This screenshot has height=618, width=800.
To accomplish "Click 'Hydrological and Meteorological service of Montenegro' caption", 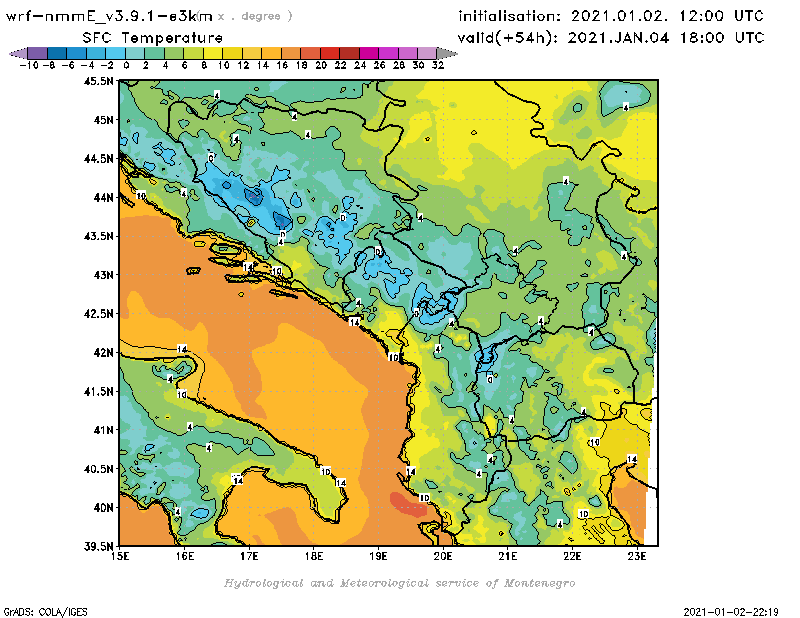I will click(399, 583).
